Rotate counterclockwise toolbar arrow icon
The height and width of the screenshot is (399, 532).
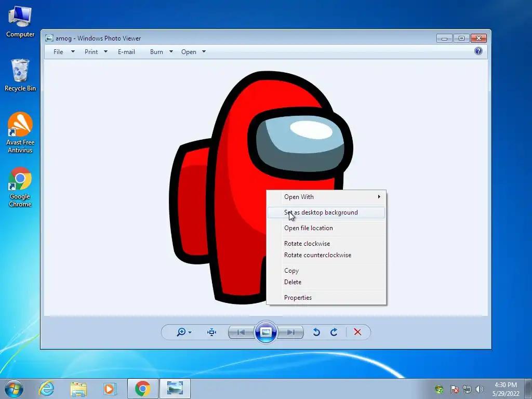(x=316, y=332)
